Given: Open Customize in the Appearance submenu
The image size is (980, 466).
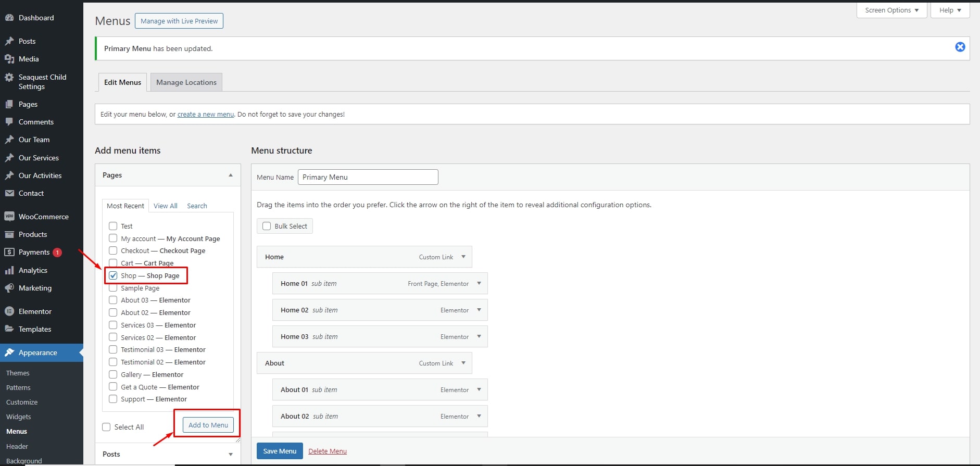Looking at the screenshot, I should pos(22,402).
